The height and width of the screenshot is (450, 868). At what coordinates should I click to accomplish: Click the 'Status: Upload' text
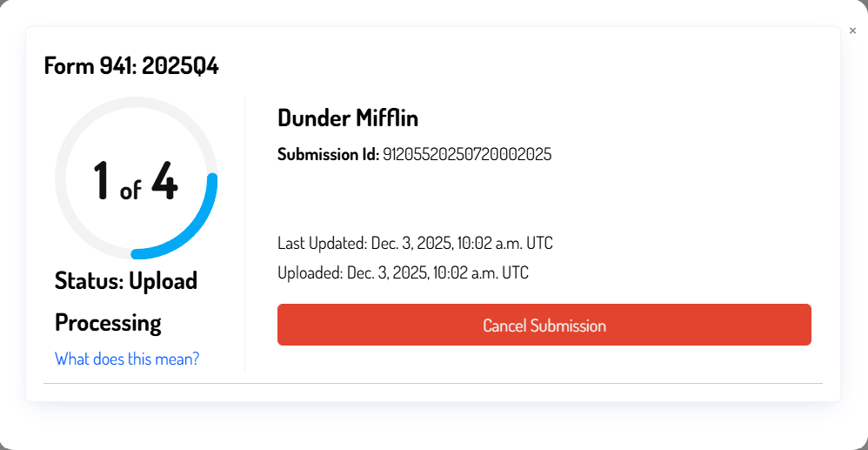click(x=126, y=281)
